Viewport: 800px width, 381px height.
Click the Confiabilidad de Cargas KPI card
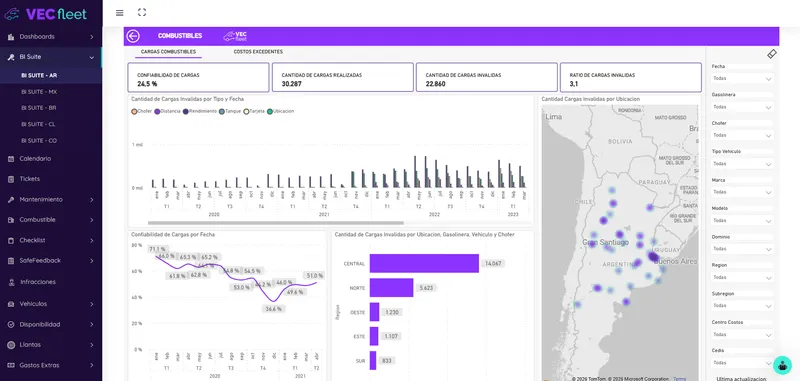[x=198, y=78]
